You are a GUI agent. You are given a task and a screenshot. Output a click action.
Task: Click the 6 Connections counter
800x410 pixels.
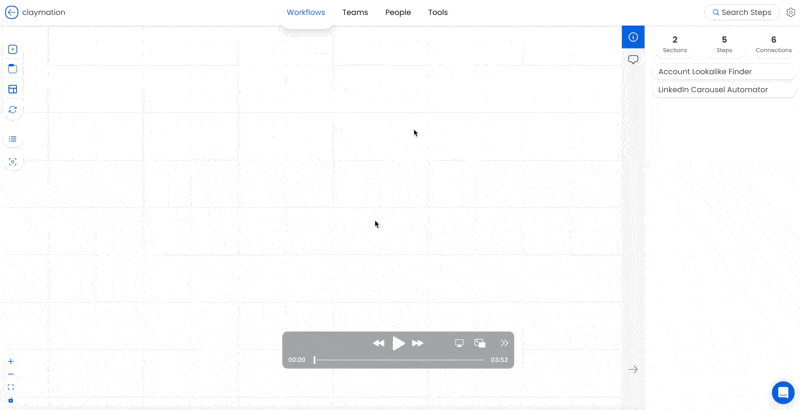pos(773,44)
